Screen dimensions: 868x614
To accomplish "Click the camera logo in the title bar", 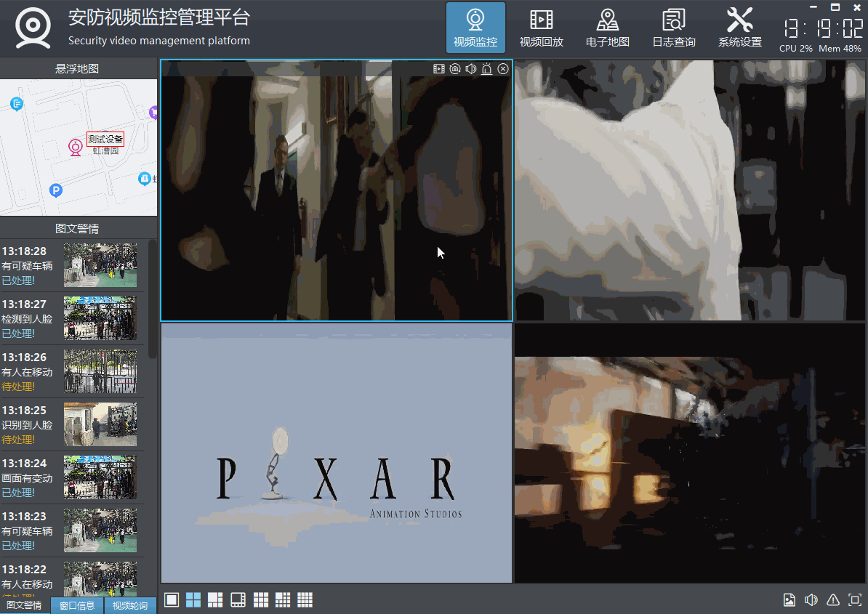I will coord(33,28).
